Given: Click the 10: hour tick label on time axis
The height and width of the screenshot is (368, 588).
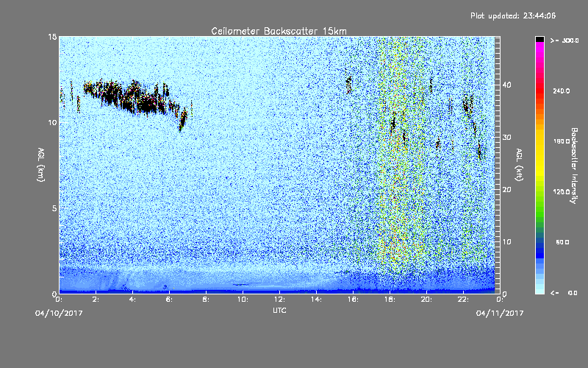Looking at the screenshot, I should click(243, 300).
